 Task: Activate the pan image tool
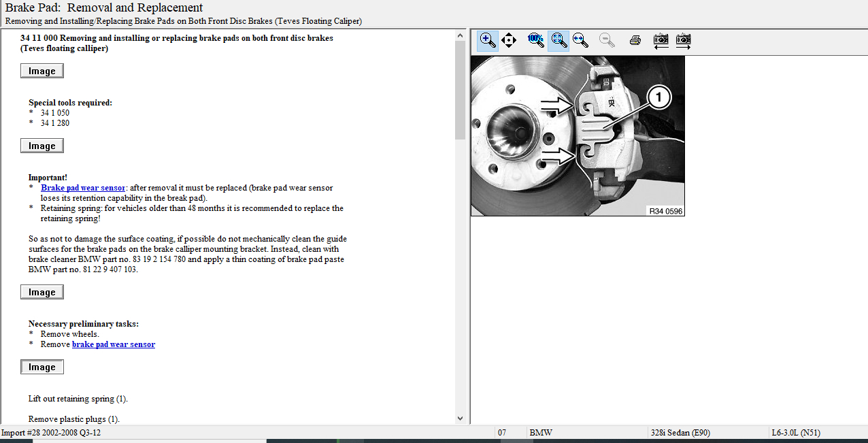click(x=509, y=40)
